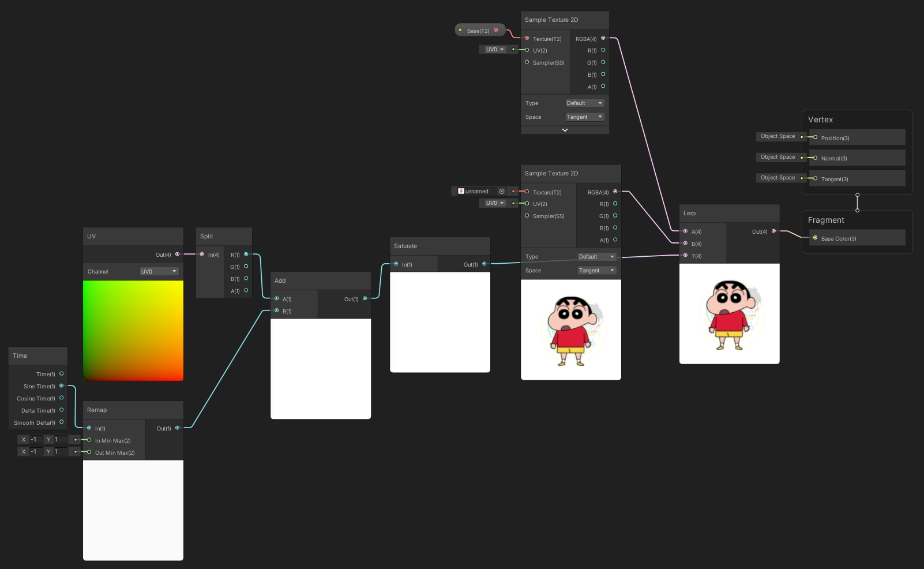Select the Saturate node title
Image resolution: width=924 pixels, height=569 pixels.
coord(405,246)
